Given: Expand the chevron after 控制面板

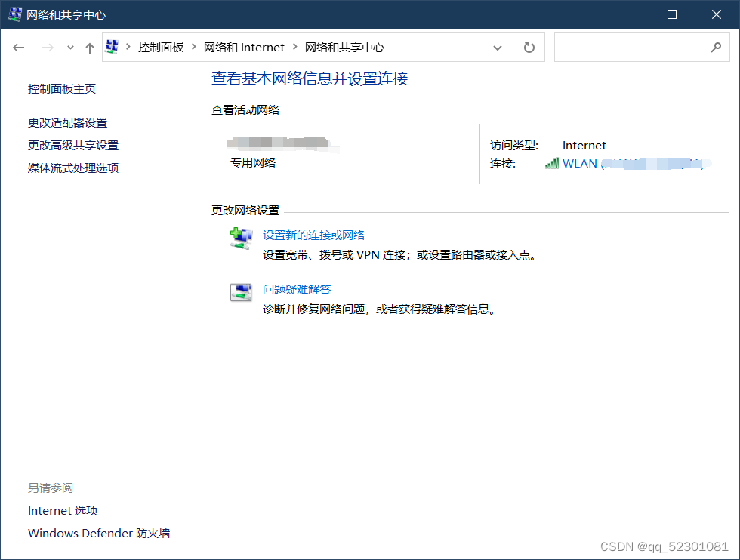Looking at the screenshot, I should (193, 47).
